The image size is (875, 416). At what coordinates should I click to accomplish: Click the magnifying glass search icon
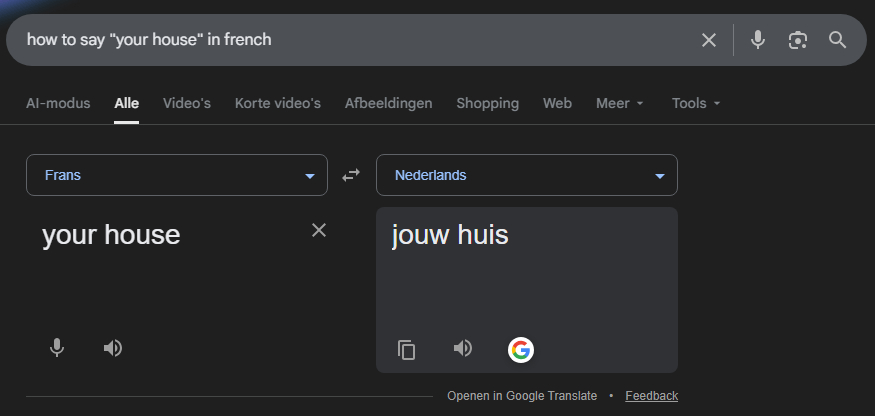(837, 40)
